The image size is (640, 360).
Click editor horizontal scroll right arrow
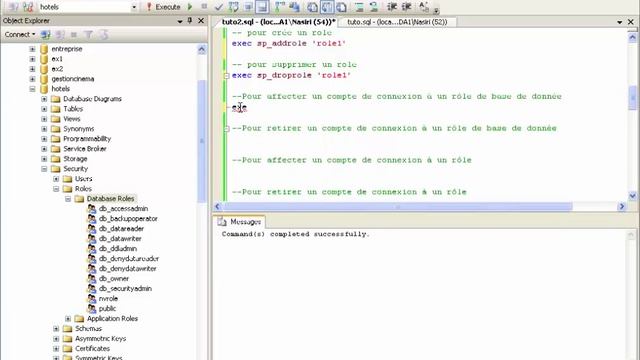pos(622,207)
